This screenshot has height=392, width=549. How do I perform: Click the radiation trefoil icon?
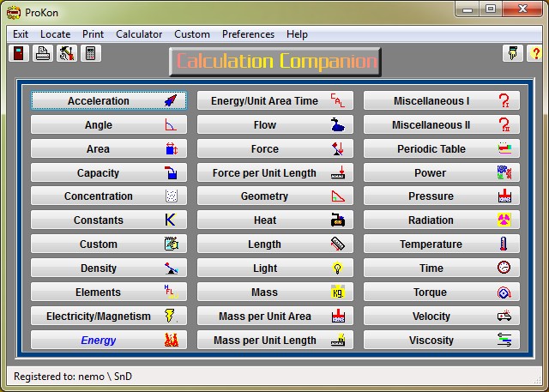coord(504,220)
